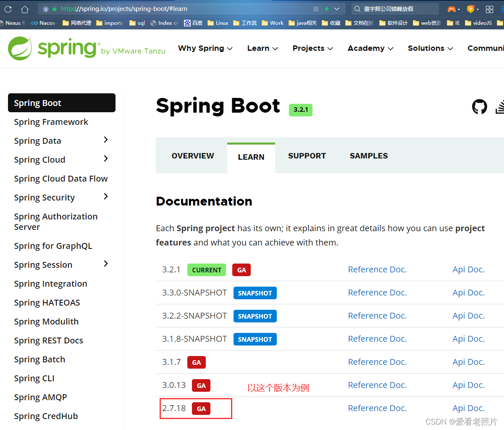This screenshot has height=430, width=504.
Task: Open Spring Boot GitHub repository icon
Action: click(x=480, y=107)
